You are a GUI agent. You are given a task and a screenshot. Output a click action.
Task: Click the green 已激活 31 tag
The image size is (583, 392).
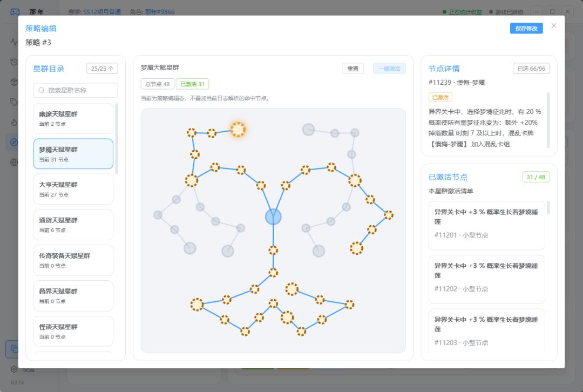192,84
